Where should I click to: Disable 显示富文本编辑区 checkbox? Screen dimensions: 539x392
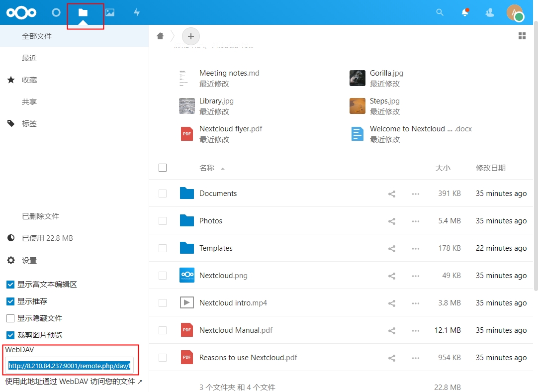click(x=10, y=285)
